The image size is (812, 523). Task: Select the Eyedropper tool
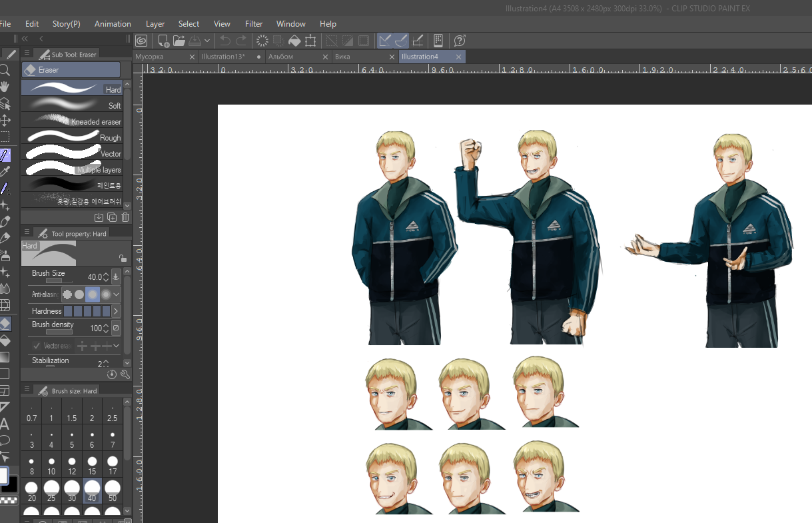(x=5, y=171)
